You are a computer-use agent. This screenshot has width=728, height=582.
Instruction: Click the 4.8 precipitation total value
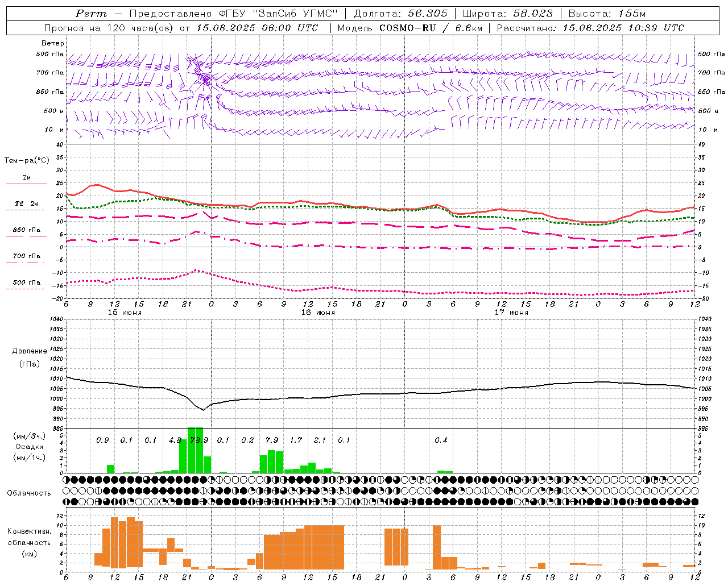[175, 440]
